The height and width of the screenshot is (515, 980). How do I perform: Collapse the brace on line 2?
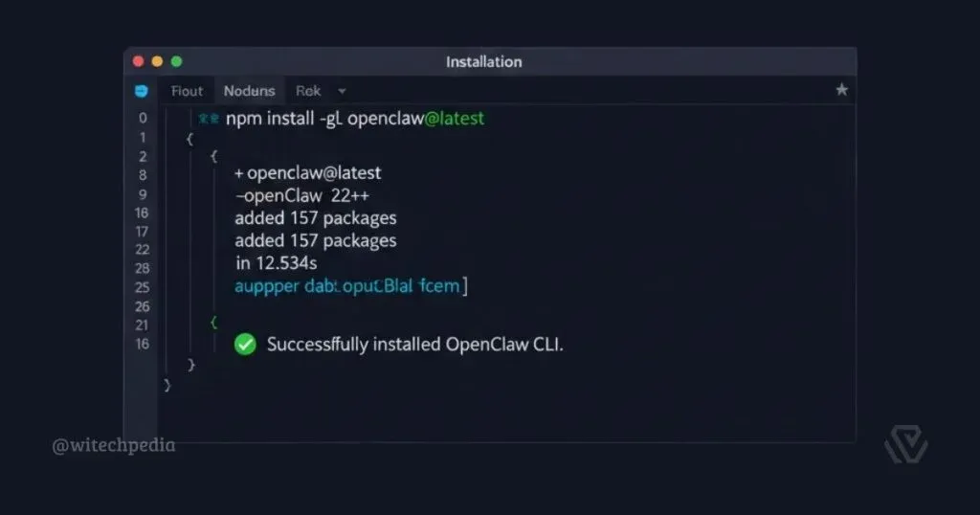[x=213, y=156]
